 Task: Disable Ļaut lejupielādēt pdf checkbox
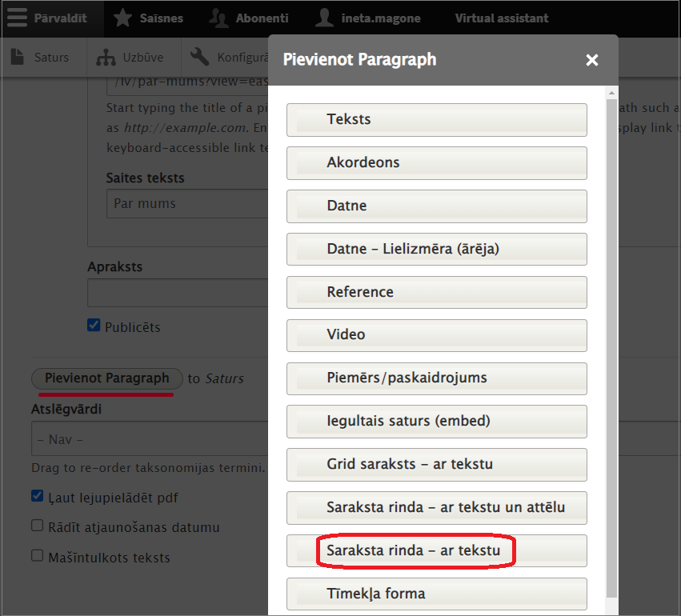pos(38,496)
